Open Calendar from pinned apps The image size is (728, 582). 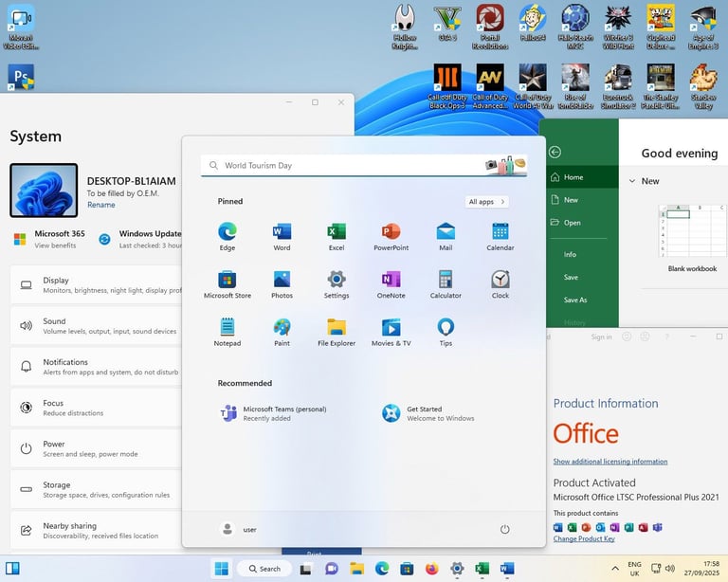click(500, 237)
